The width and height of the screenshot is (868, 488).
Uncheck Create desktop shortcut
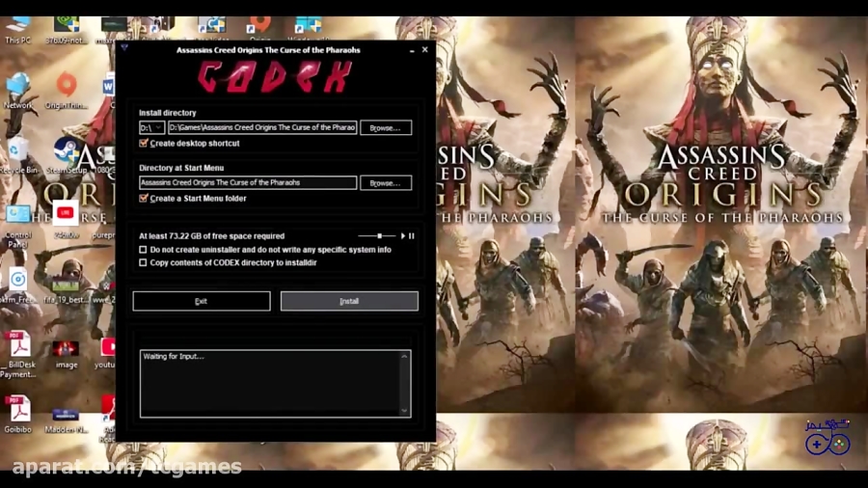click(144, 143)
